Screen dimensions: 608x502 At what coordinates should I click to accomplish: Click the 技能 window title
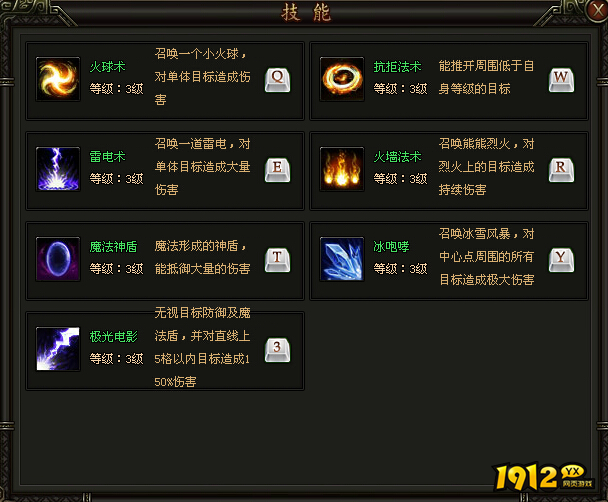[x=306, y=12]
